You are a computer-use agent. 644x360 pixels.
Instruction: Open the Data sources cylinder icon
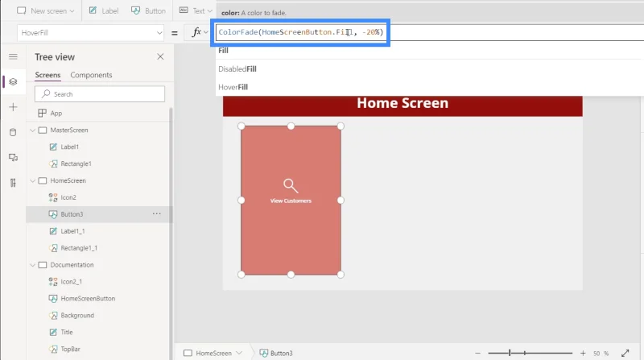click(x=13, y=132)
